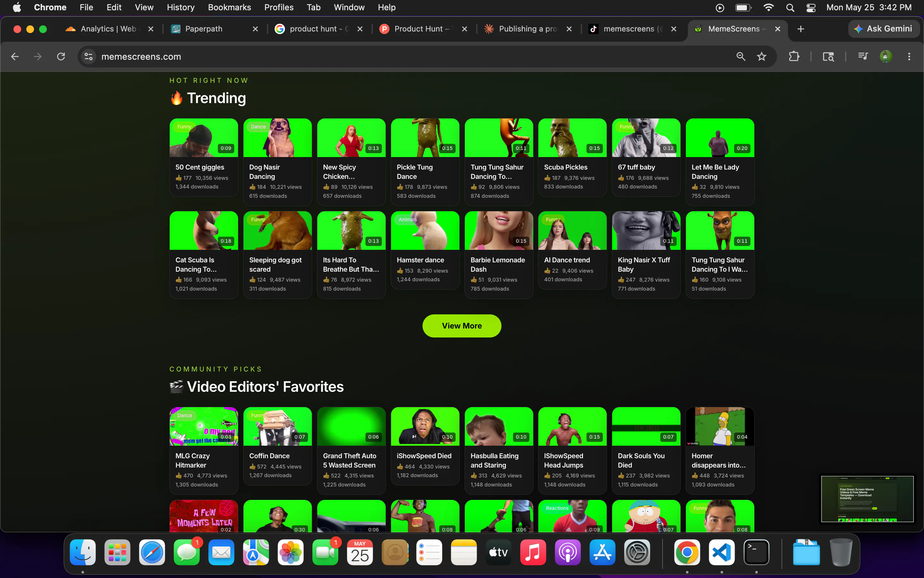Open the Let Me Be Lady Dancing thumbnail
Image resolution: width=924 pixels, height=578 pixels.
pos(720,138)
